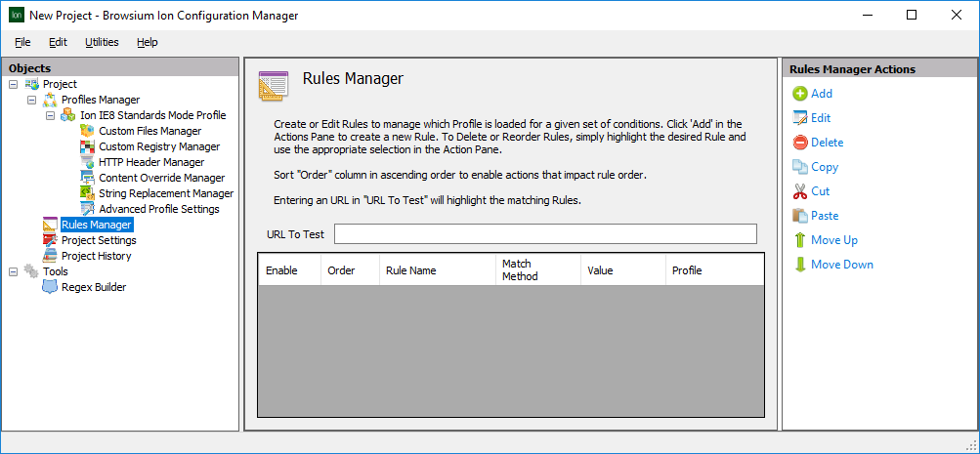Open Project Settings in the Objects tree

[98, 240]
